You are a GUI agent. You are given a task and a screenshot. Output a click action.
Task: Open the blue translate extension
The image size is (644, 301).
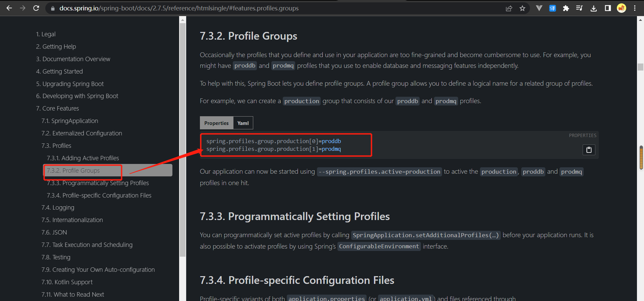(552, 8)
